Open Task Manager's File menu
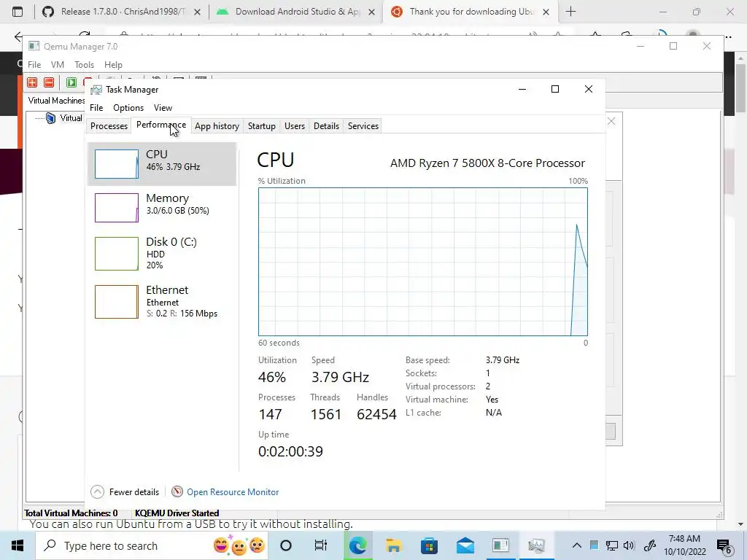The width and height of the screenshot is (747, 560). pyautogui.click(x=96, y=108)
